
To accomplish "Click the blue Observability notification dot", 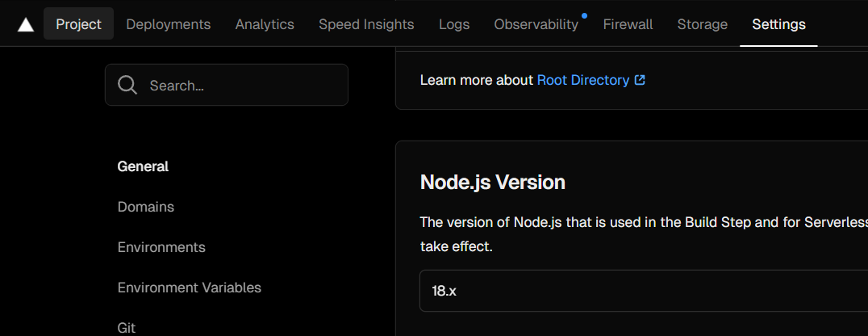I will pyautogui.click(x=584, y=15).
